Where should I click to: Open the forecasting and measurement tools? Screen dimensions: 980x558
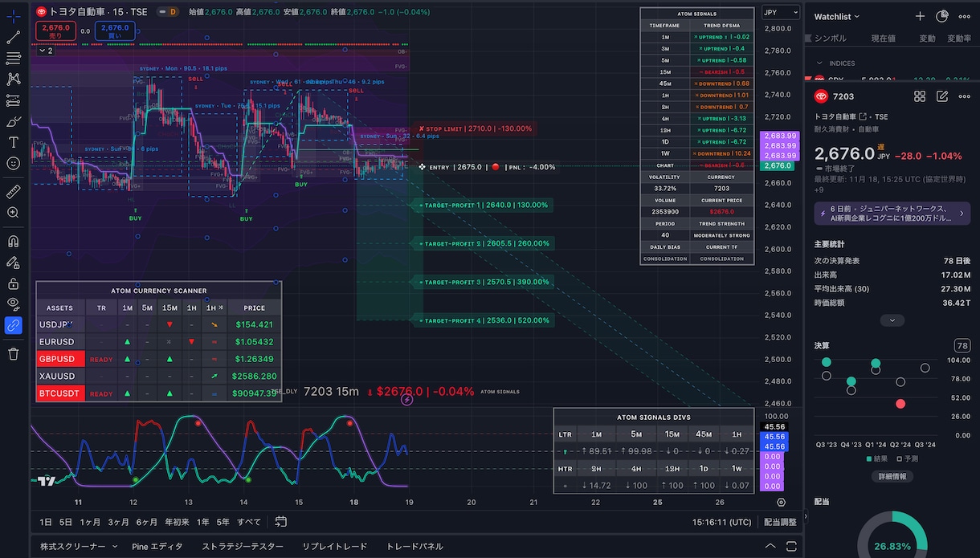pyautogui.click(x=13, y=100)
